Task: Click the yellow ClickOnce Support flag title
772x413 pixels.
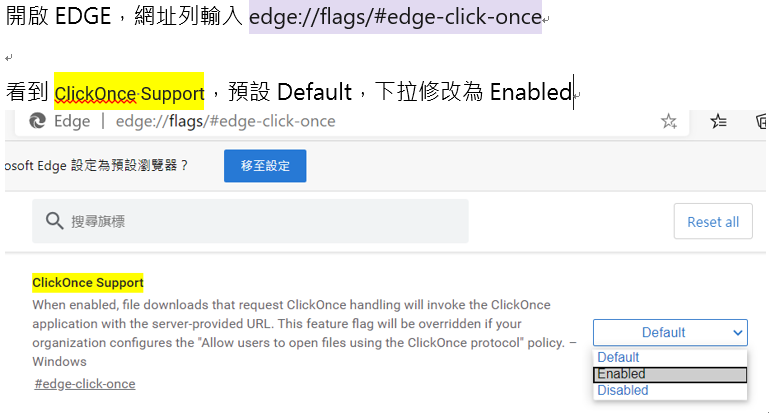Action: 88,282
